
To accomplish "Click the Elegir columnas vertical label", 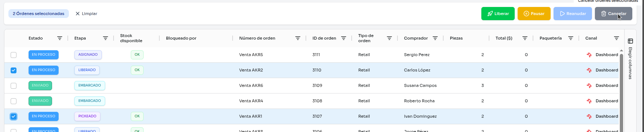I will 630,63.
